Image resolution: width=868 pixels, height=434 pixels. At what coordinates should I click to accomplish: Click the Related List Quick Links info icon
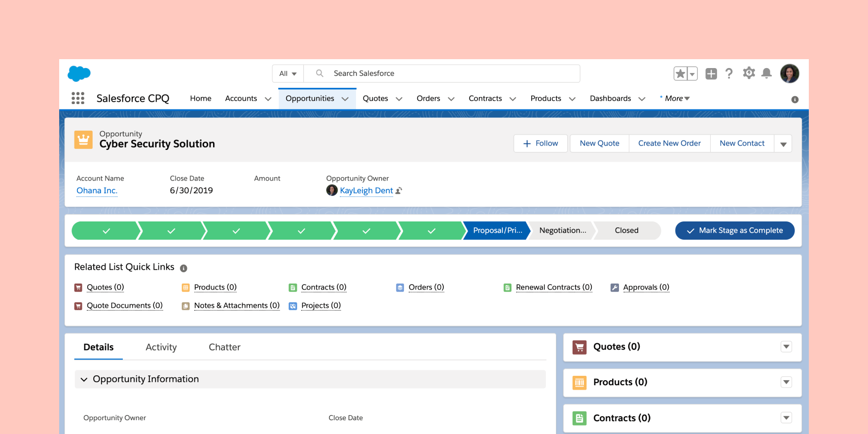(183, 268)
